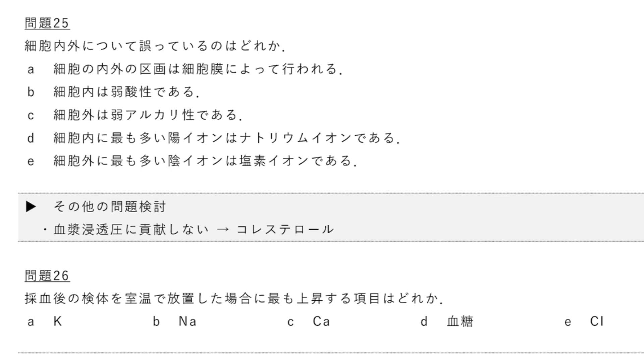
Task: Click the 問題25 underlined heading
Action: click(47, 23)
